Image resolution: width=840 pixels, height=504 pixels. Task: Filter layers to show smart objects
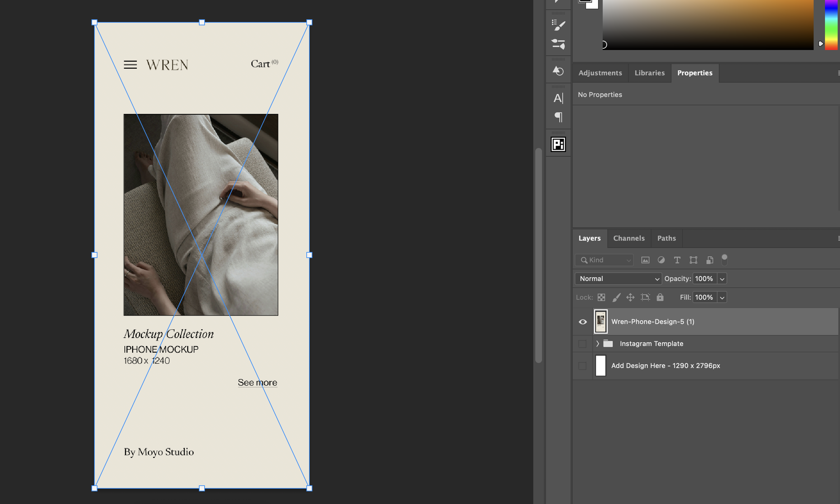pos(709,260)
